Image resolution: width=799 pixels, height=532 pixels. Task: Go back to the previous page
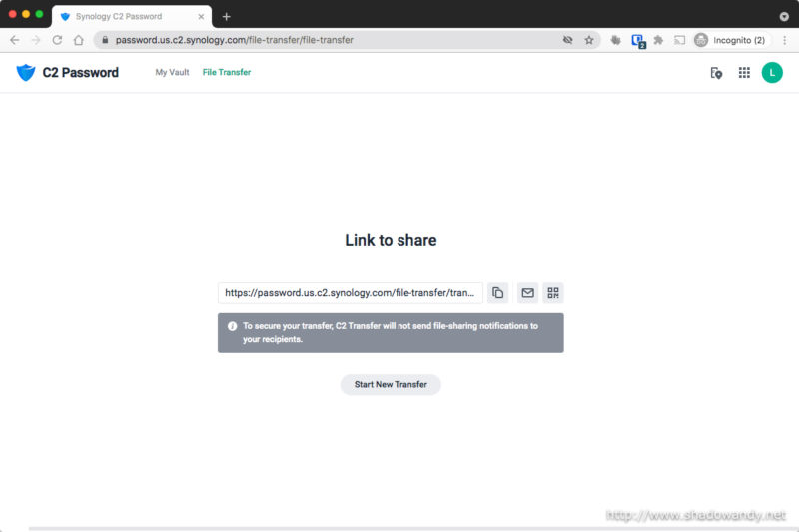15,40
